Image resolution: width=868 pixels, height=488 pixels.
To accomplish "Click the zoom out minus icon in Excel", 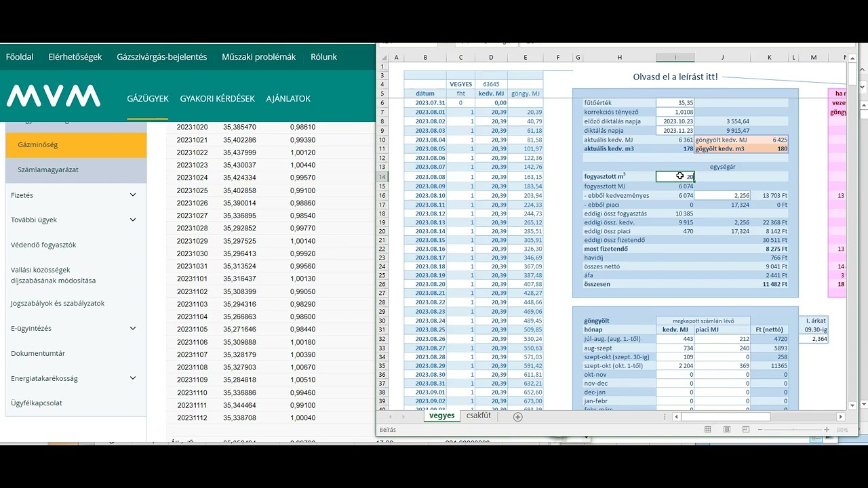I will 760,430.
